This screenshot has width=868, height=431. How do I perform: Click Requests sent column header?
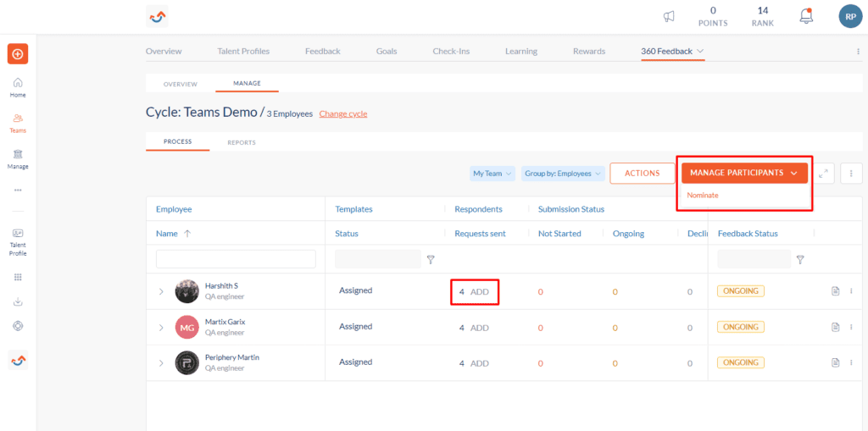(x=480, y=234)
